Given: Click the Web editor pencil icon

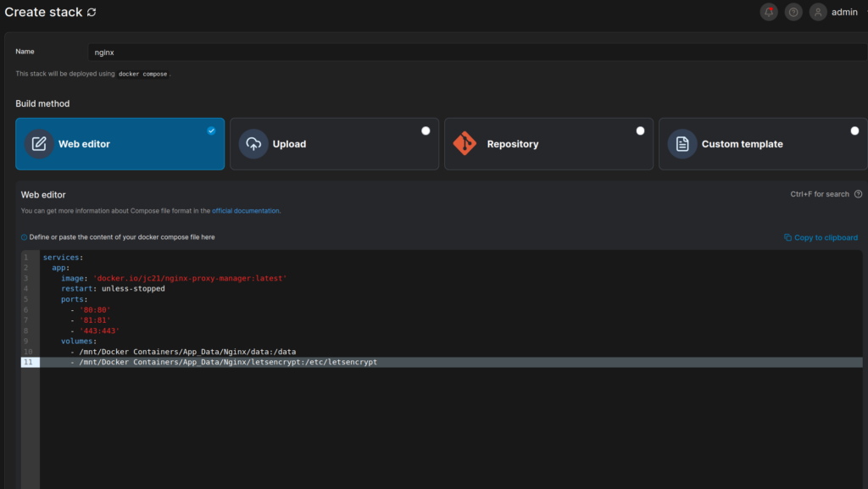Looking at the screenshot, I should [39, 144].
